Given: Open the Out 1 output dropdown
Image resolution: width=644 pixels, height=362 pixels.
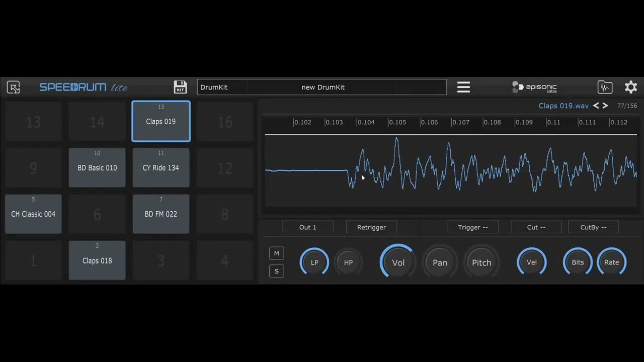Looking at the screenshot, I should [x=308, y=227].
